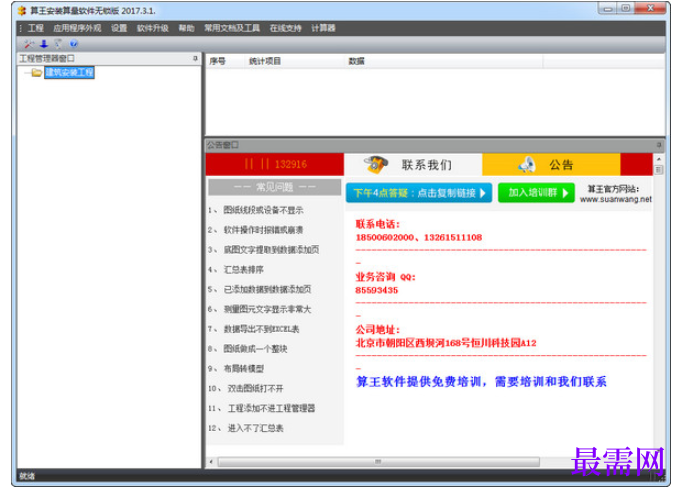The image size is (683, 493).
Task: Open FAQ 7 数据导出不到EXCEL表
Action: click(254, 329)
